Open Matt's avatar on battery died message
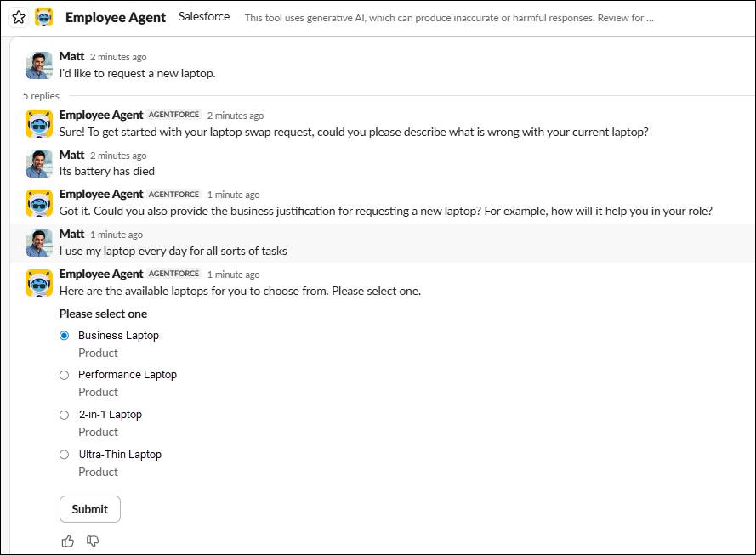This screenshot has width=756, height=555. pyautogui.click(x=39, y=163)
